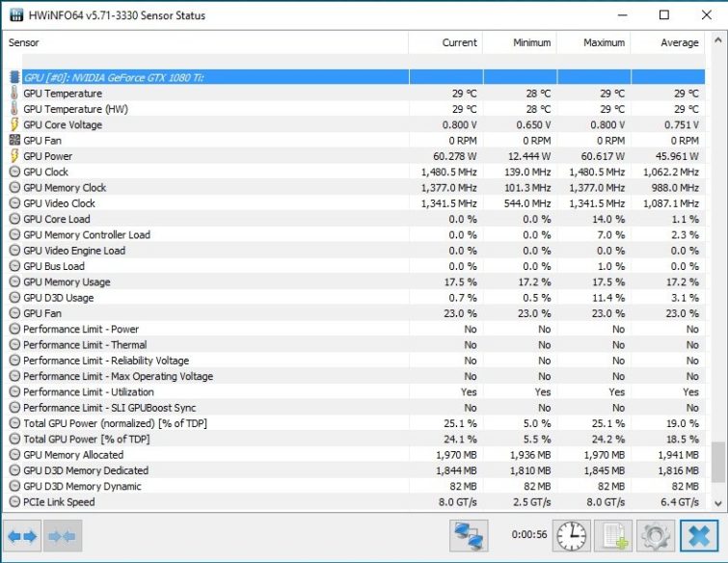Image resolution: width=728 pixels, height=563 pixels.
Task: Click the circle icon beside GPU Video Clock
Action: 14,203
